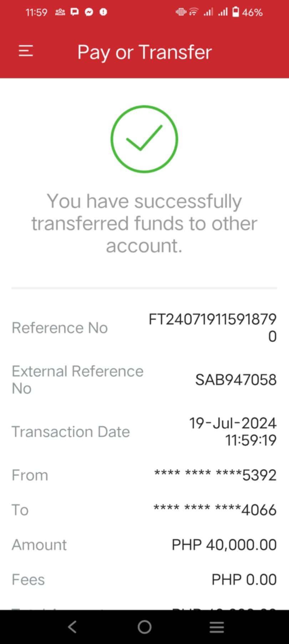Tap the To account ending 4066
Viewport: 289px width, 644px height.
(215, 510)
